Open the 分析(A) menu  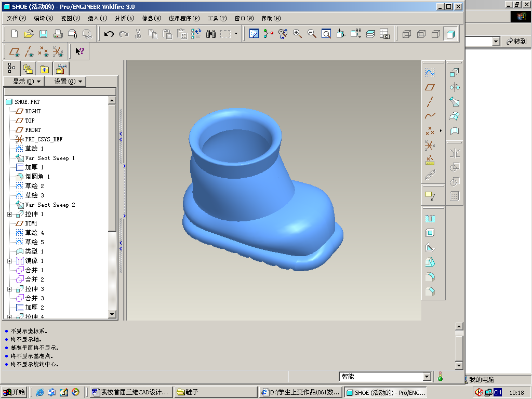124,18
